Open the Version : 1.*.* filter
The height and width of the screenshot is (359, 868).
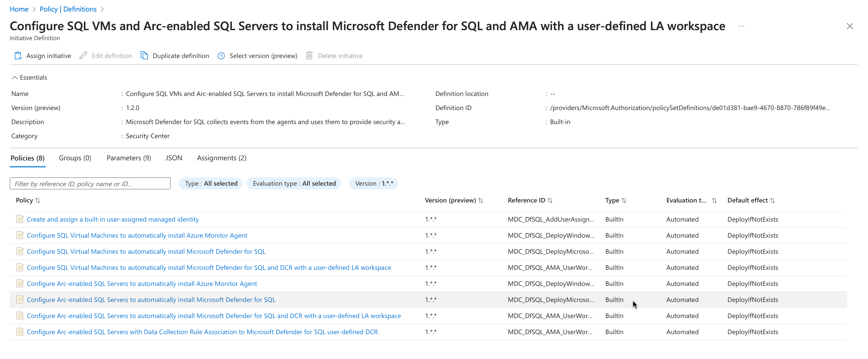(374, 183)
